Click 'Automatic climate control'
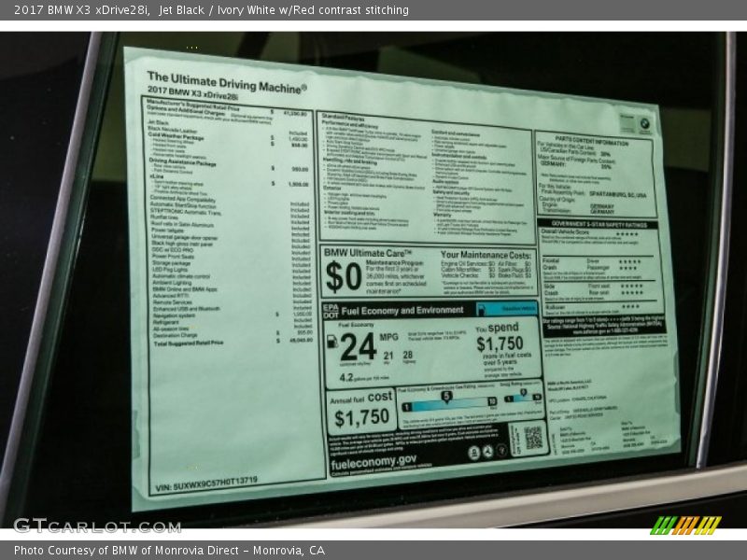The height and width of the screenshot is (560, 747). pyautogui.click(x=181, y=276)
